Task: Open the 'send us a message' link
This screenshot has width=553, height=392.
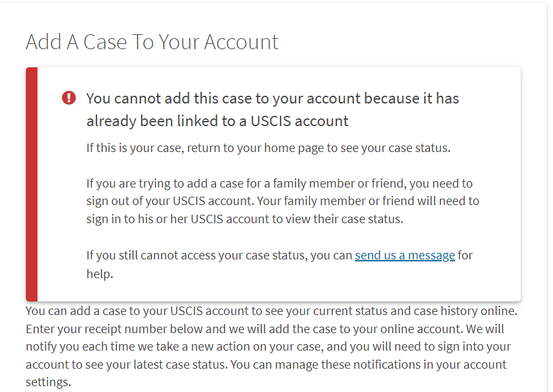Action: [x=405, y=255]
